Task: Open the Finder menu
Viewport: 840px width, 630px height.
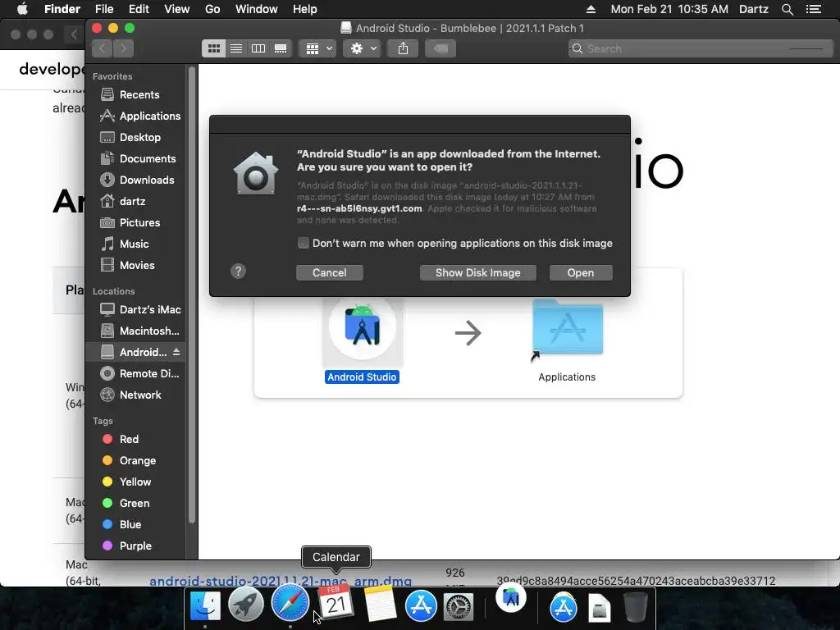Action: [62, 9]
